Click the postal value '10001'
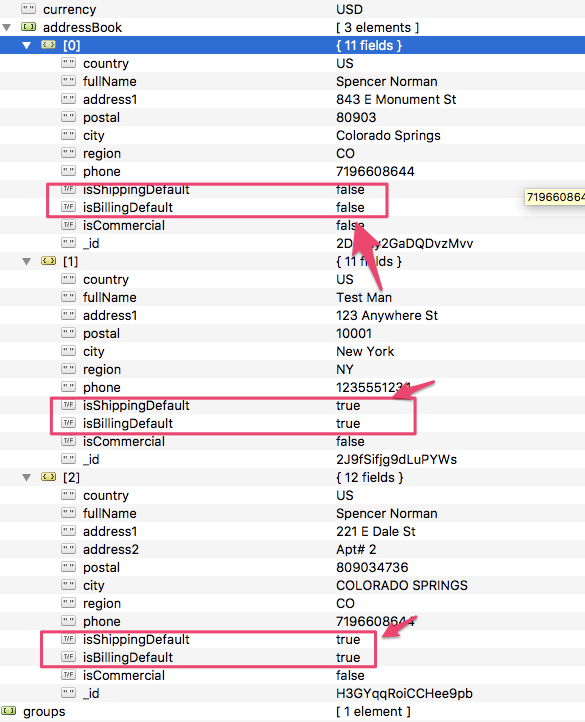The height and width of the screenshot is (722, 585). click(x=354, y=333)
